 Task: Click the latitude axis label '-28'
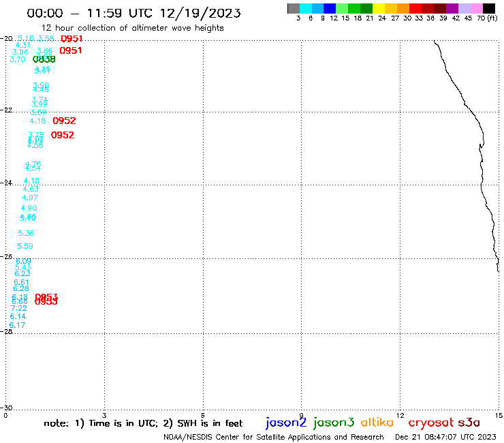click(6, 331)
